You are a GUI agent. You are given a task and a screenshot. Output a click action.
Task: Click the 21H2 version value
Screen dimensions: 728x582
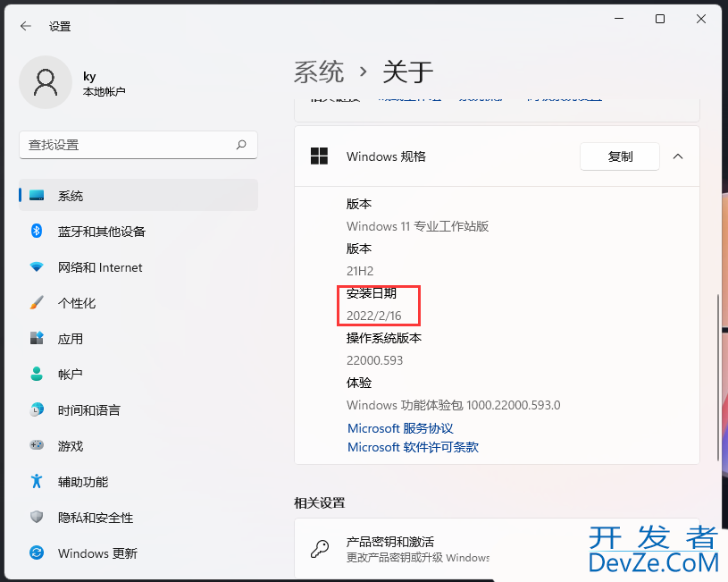[360, 271]
